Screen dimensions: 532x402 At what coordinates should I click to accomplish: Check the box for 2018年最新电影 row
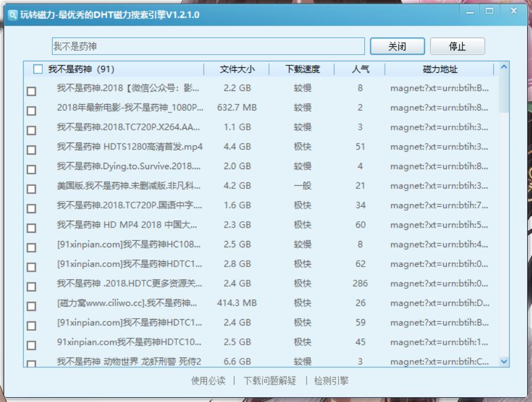coord(31,111)
